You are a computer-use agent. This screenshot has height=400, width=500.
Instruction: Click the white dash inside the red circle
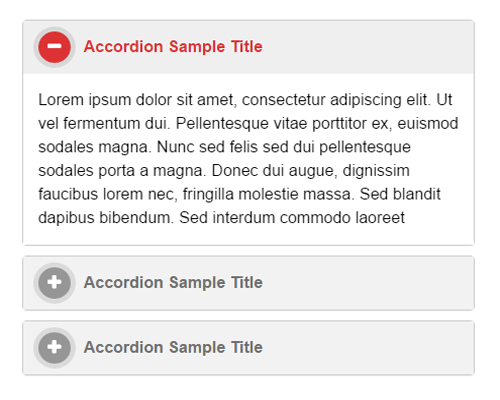pos(54,46)
